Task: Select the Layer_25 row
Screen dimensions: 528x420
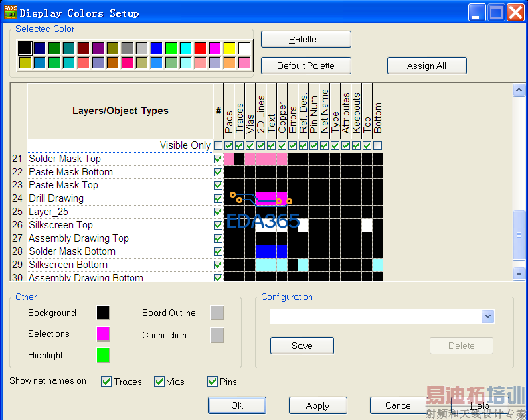Action: tap(120, 212)
